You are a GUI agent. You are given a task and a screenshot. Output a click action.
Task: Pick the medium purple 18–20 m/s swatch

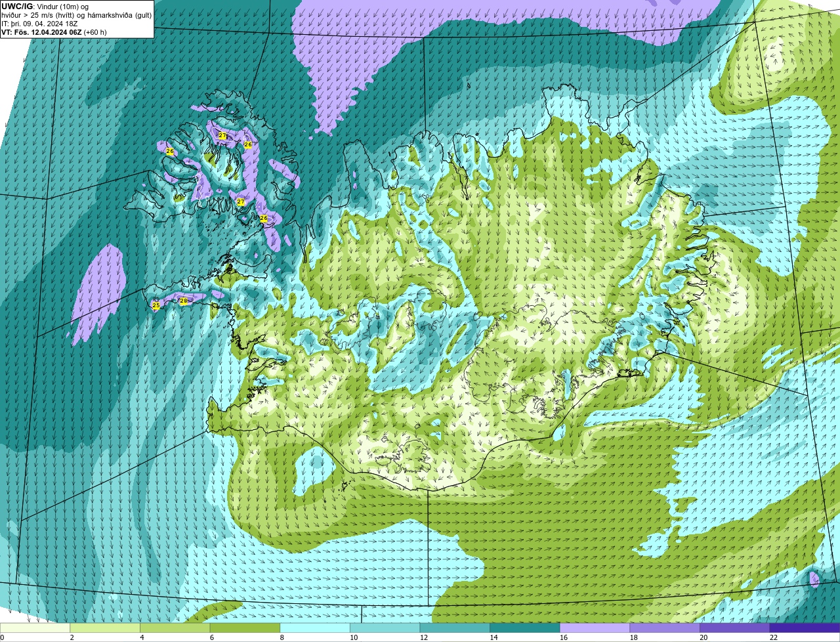click(665, 628)
